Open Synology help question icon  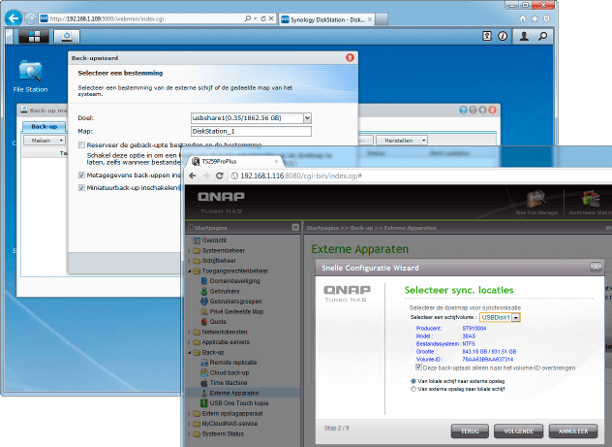487,36
